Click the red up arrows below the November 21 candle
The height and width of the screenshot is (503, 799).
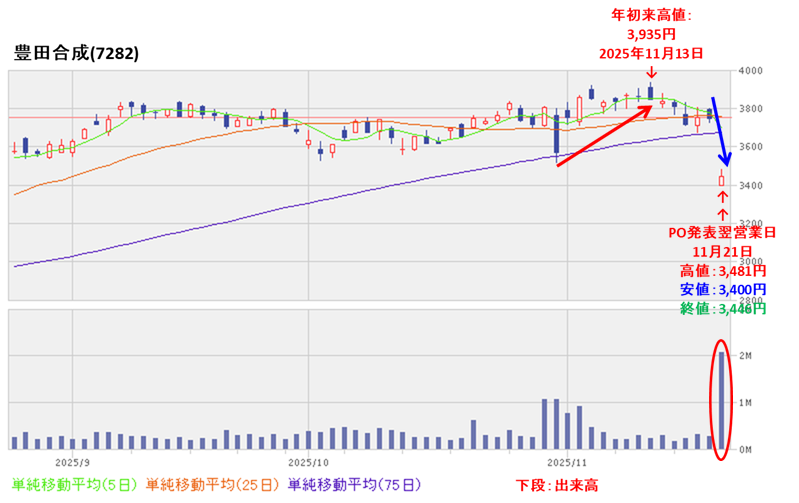723,206
